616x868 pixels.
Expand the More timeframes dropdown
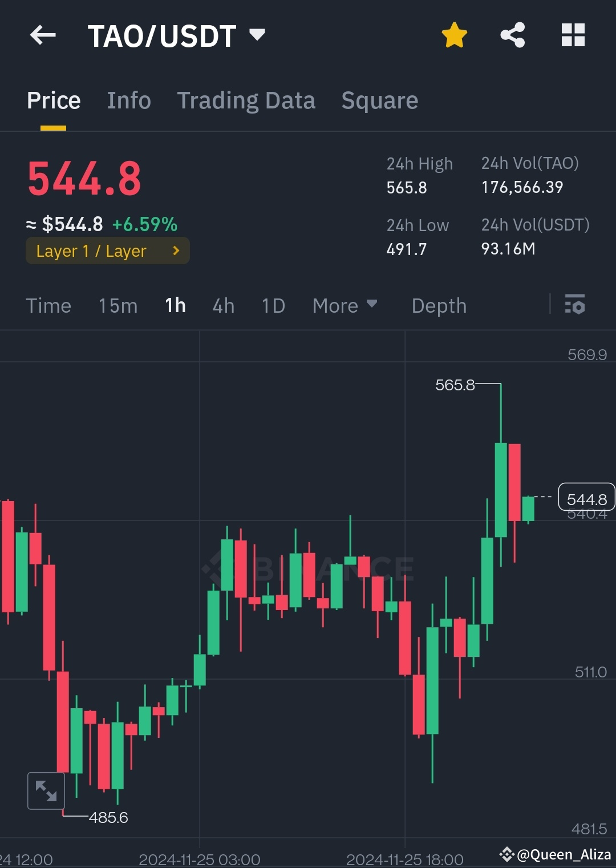pos(345,305)
